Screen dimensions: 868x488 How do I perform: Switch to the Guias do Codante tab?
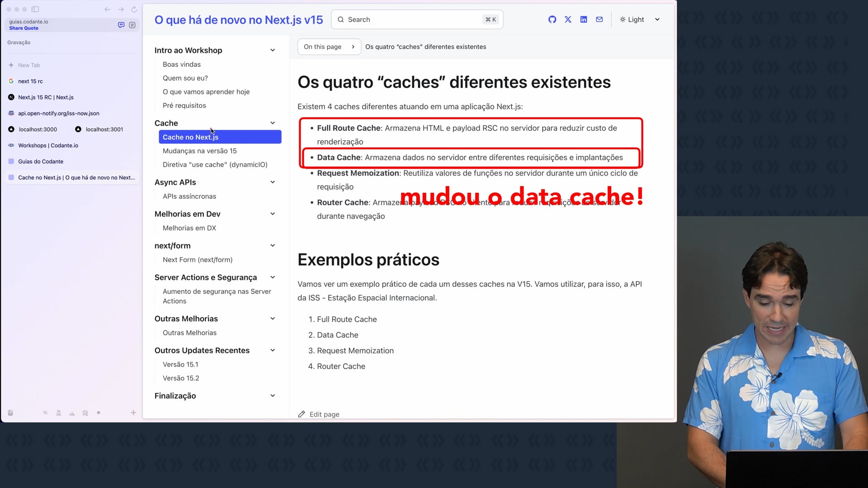(x=41, y=161)
